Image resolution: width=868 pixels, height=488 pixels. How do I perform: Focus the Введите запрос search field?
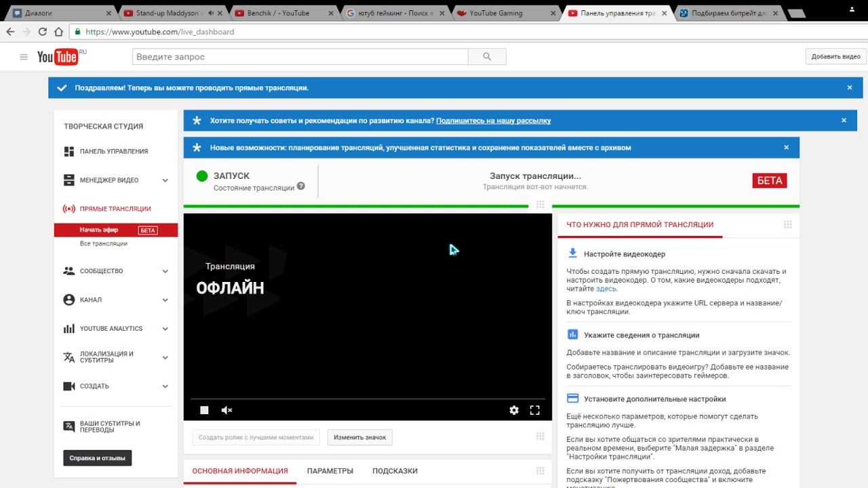(x=300, y=57)
